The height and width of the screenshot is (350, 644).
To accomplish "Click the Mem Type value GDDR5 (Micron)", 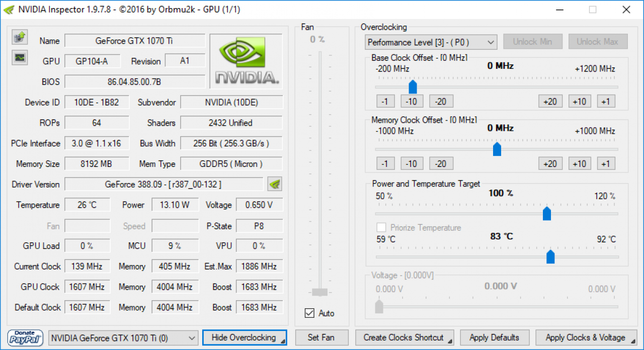I will pyautogui.click(x=231, y=163).
